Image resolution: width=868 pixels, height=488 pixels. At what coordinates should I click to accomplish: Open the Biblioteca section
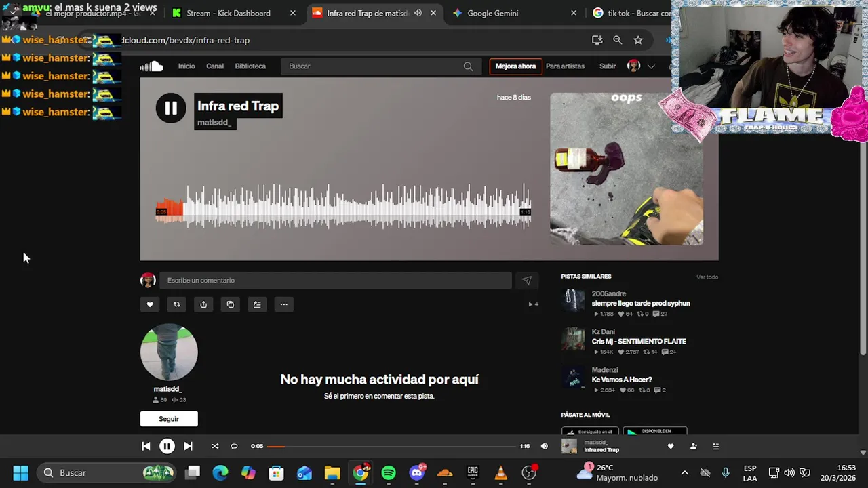250,66
